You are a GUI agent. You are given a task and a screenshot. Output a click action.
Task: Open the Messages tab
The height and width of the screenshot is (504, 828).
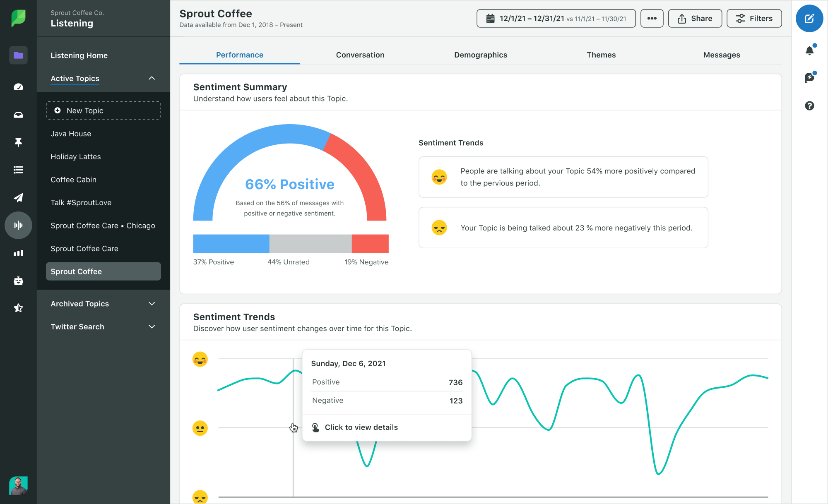(722, 55)
